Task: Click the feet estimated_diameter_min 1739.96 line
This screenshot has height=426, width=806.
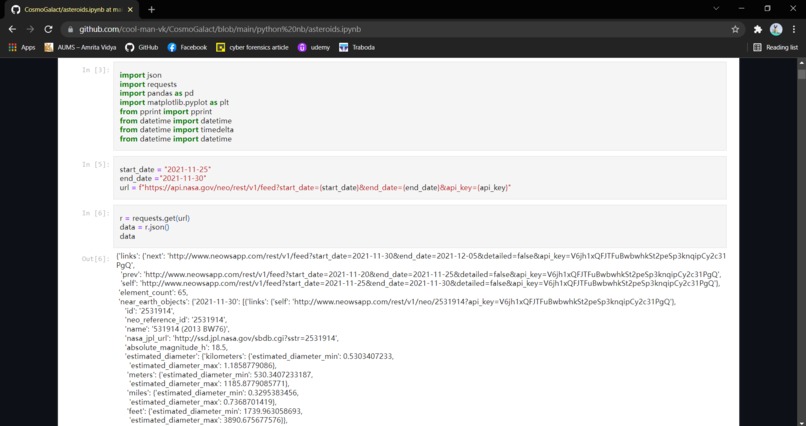Action: (215, 411)
